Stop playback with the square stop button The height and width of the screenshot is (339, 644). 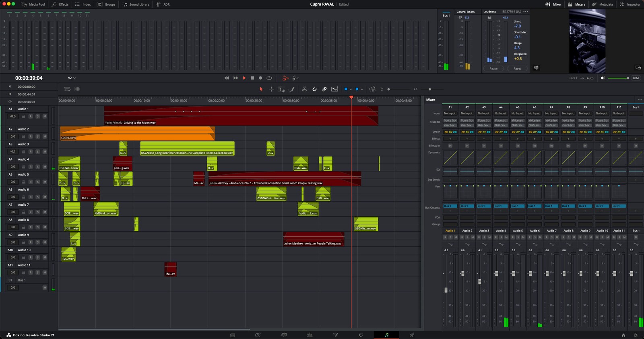pos(252,78)
